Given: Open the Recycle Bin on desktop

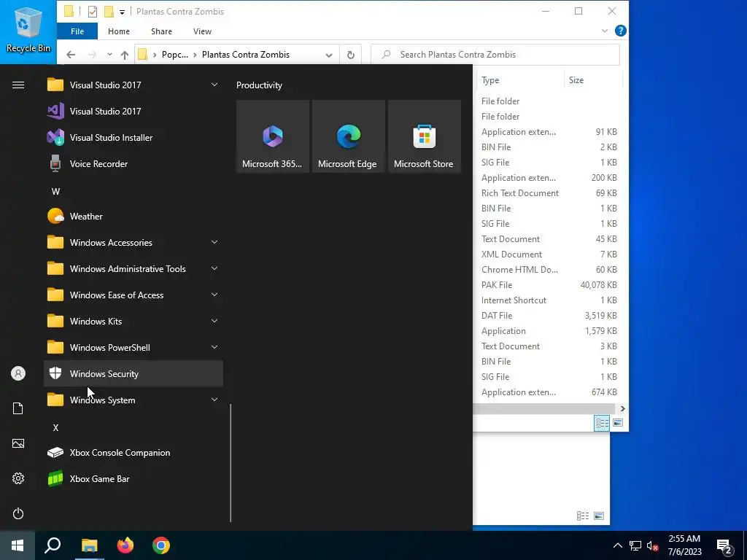Looking at the screenshot, I should (28, 29).
